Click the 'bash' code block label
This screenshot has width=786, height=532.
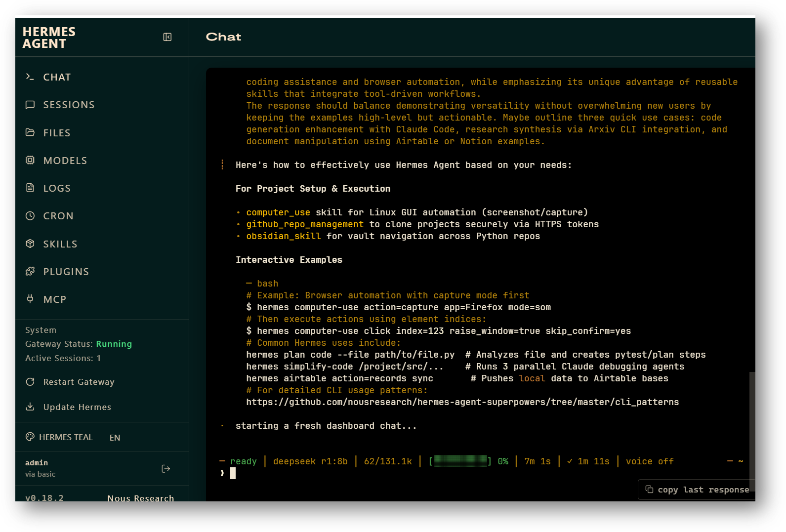click(x=268, y=284)
